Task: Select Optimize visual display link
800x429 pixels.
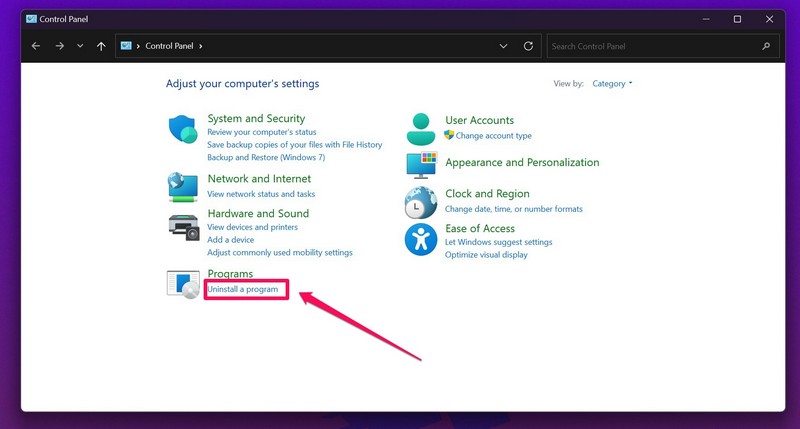Action: click(486, 255)
